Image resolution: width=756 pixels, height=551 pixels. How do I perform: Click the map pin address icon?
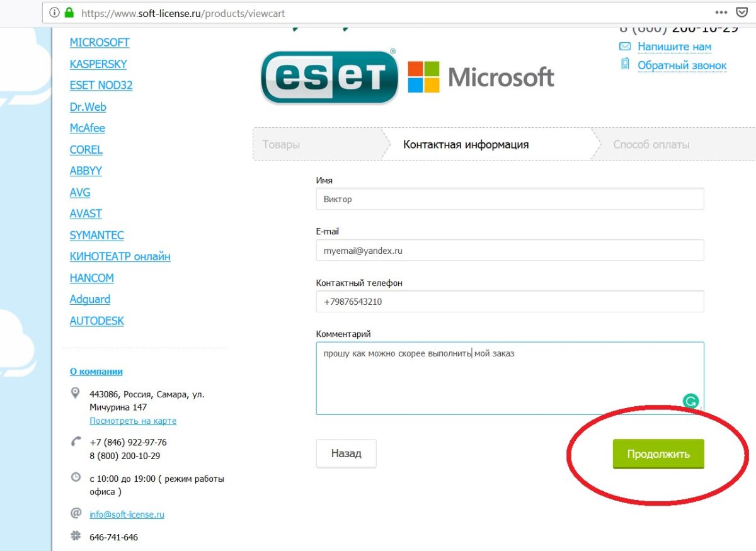[x=76, y=394]
